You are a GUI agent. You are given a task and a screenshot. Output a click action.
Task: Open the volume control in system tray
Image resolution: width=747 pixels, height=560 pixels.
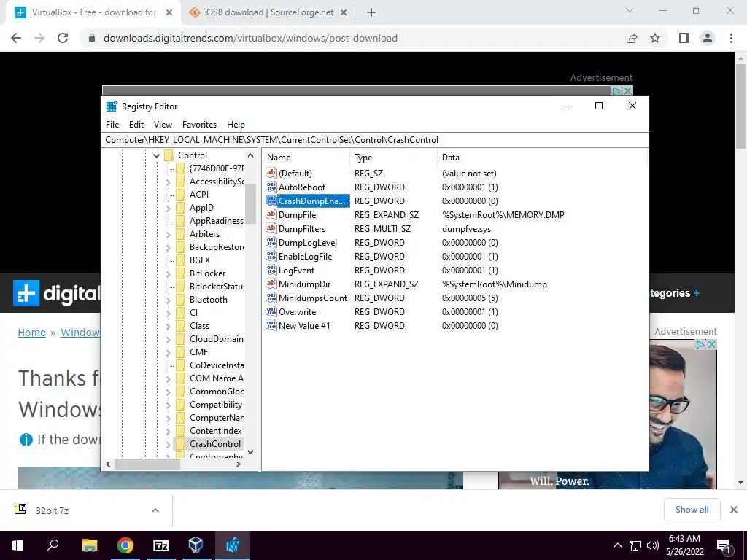click(x=653, y=545)
